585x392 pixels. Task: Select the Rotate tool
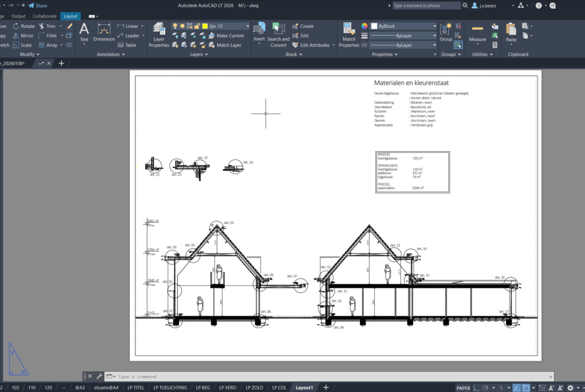[x=24, y=26]
